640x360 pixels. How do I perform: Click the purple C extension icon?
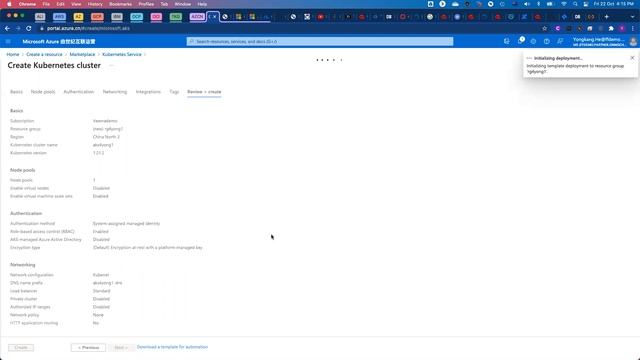(x=558, y=29)
